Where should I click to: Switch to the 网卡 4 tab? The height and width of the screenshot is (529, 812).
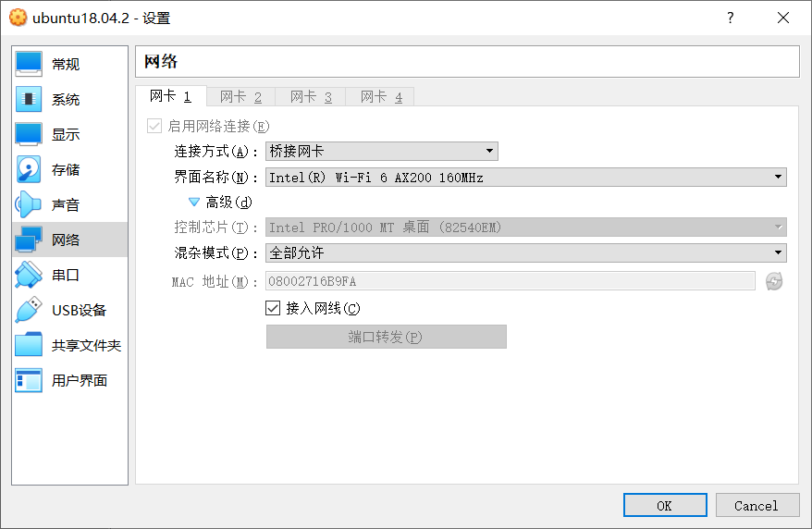(381, 97)
